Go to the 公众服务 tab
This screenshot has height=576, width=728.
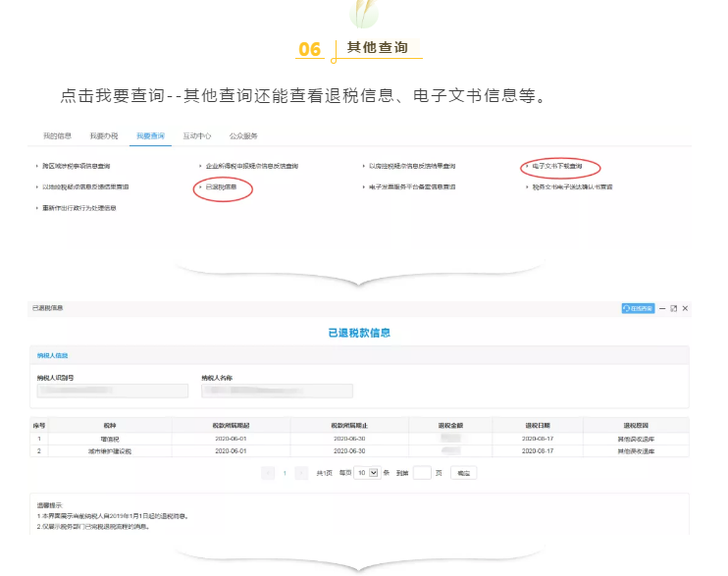[x=243, y=135]
